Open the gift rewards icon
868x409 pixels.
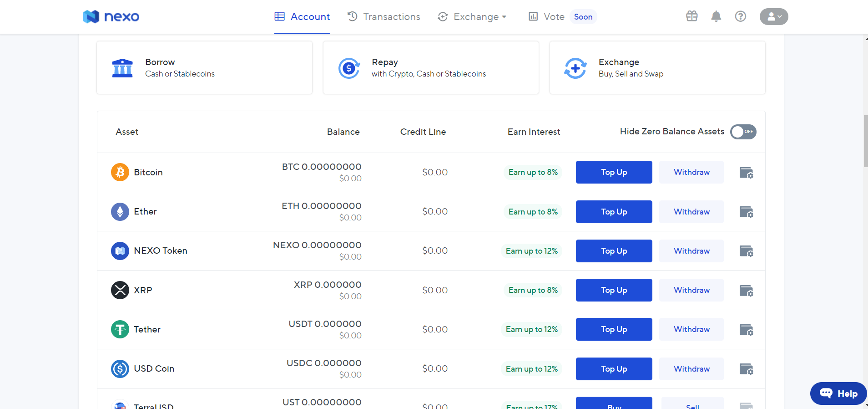[x=691, y=16]
